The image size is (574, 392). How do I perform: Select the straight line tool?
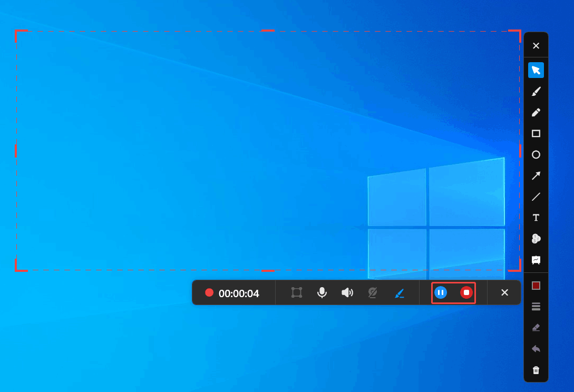(536, 197)
